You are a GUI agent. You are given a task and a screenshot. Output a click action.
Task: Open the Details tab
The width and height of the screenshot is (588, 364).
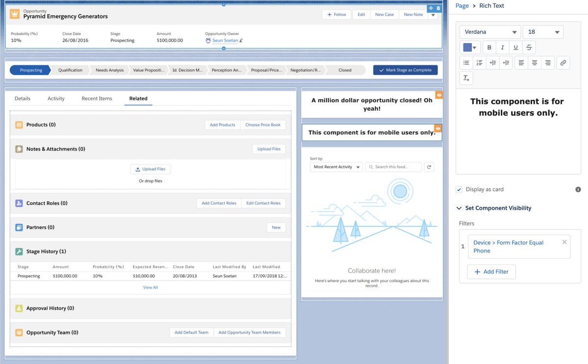pyautogui.click(x=22, y=98)
